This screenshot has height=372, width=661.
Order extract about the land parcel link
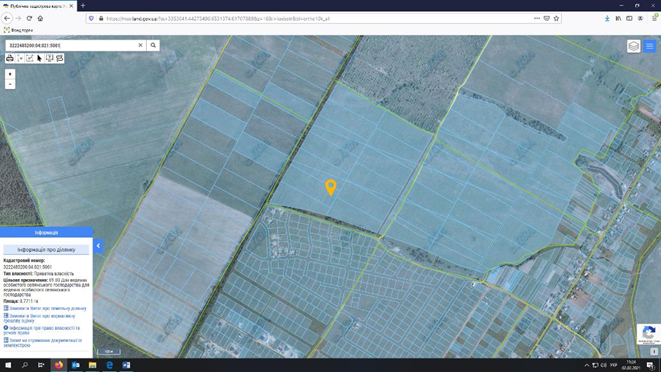(45, 308)
